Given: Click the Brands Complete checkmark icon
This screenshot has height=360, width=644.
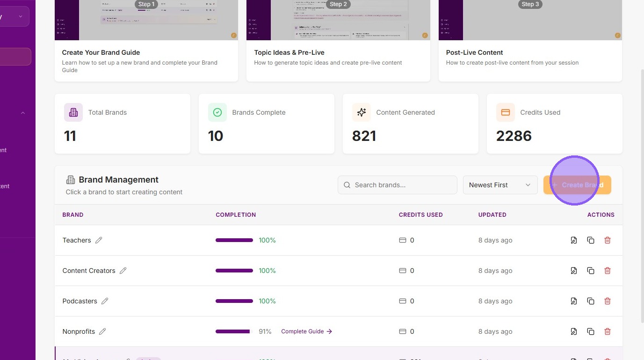Looking at the screenshot, I should tap(217, 112).
